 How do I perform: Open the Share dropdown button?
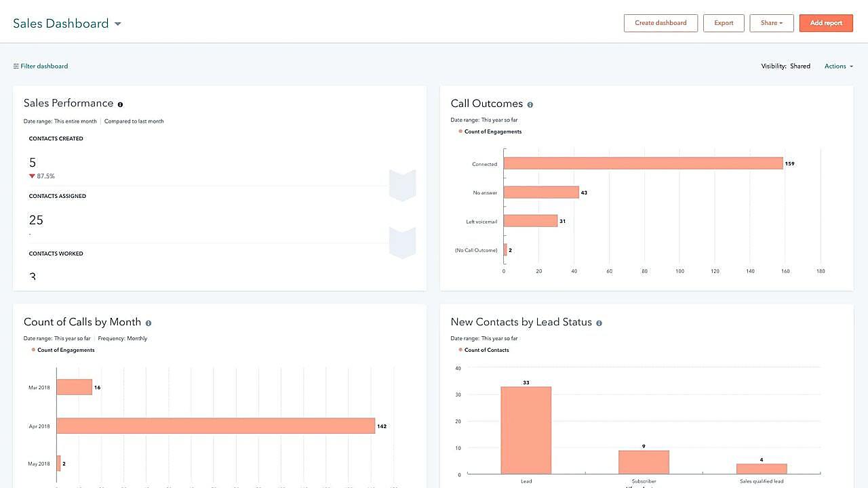coord(772,23)
